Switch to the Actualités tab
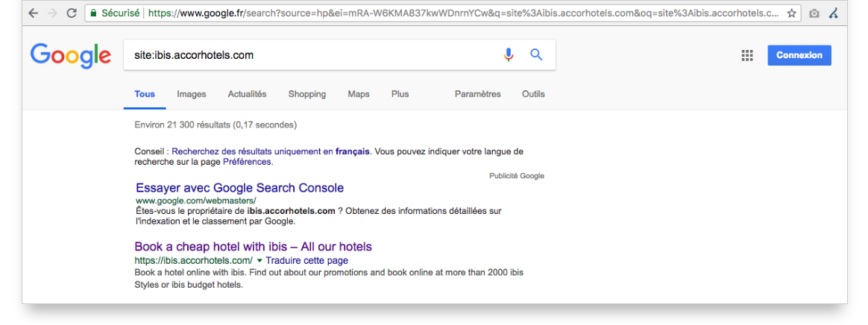Viewport: 868px width, 325px height. (x=247, y=94)
